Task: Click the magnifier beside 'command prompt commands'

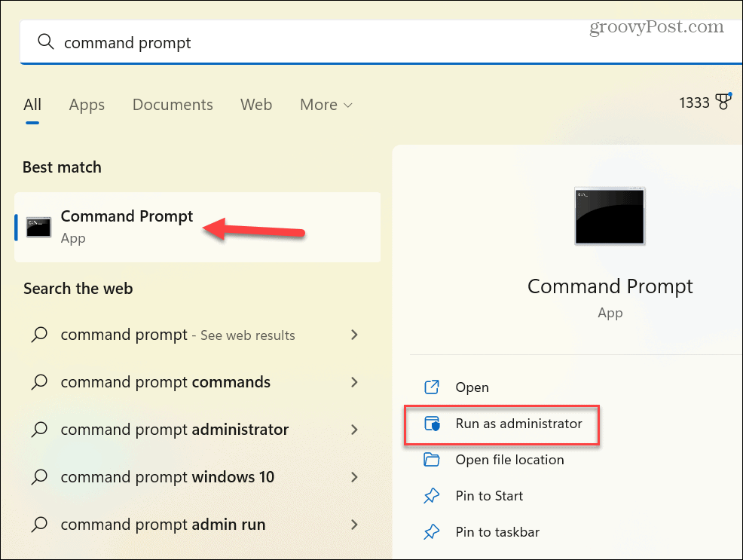Action: coord(39,382)
